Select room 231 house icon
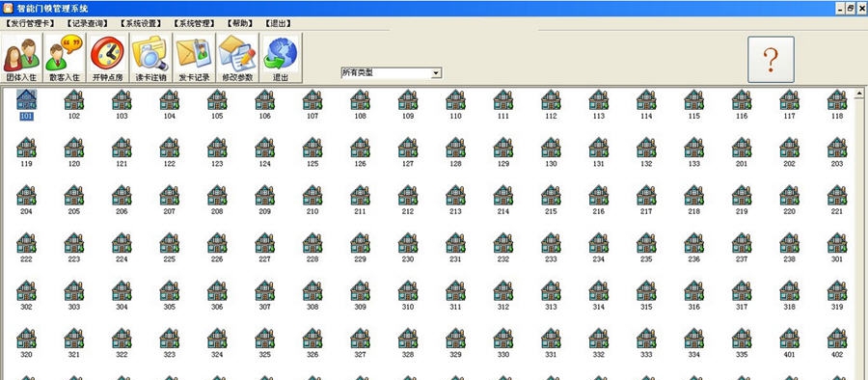 [455, 243]
